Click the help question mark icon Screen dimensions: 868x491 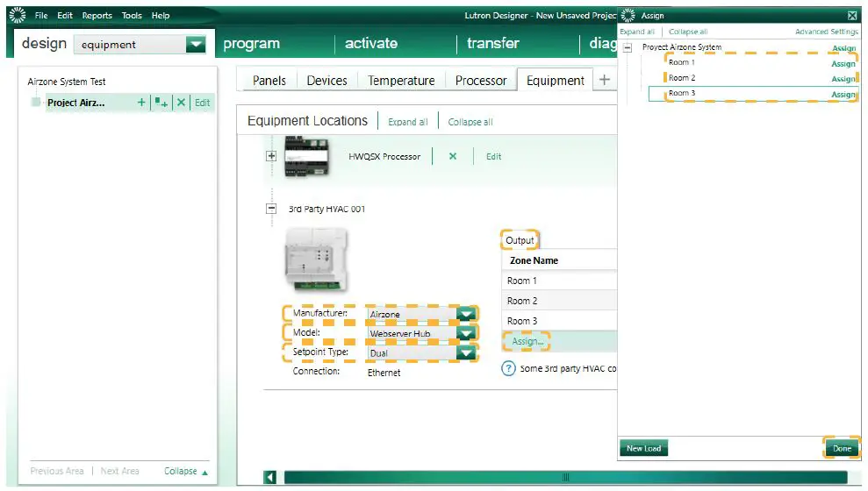pos(508,368)
